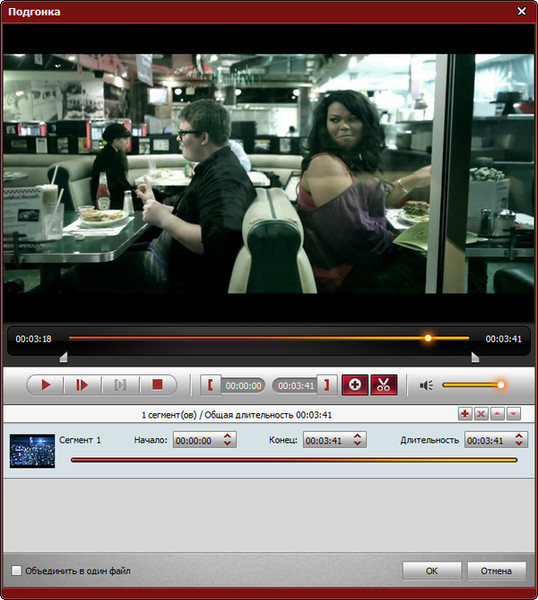Move segment down with the down arrow icon
This screenshot has width=538, height=600.
point(514,414)
